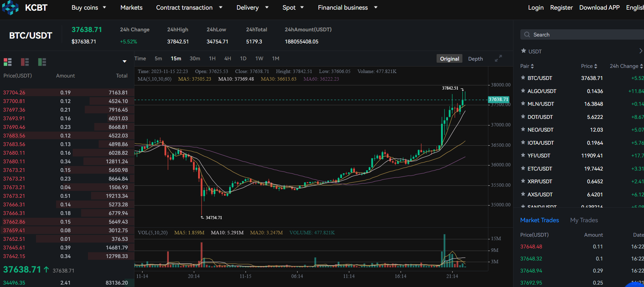Favorite the MLN/USDT pair star

(x=523, y=104)
